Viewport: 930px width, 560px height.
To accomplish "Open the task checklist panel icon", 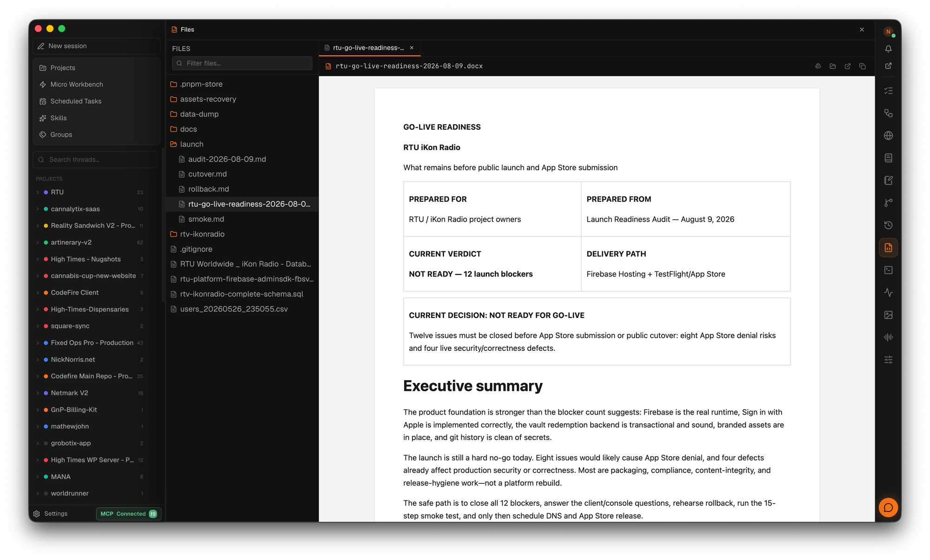I will 888,91.
